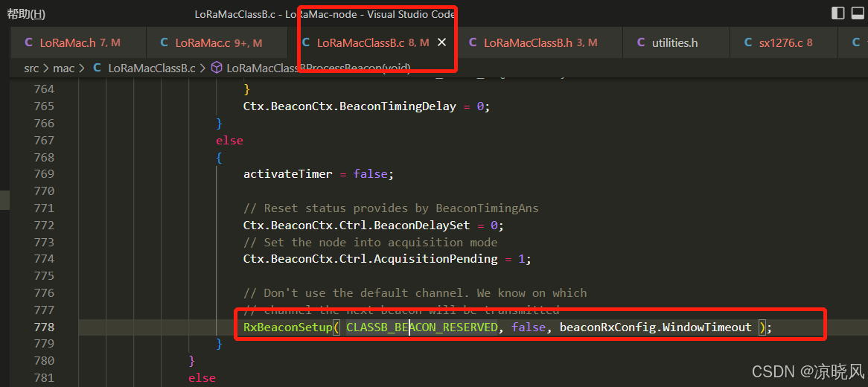The image size is (868, 387).
Task: Close the LoRaMacClassB.c tab
Action: pyautogui.click(x=441, y=42)
